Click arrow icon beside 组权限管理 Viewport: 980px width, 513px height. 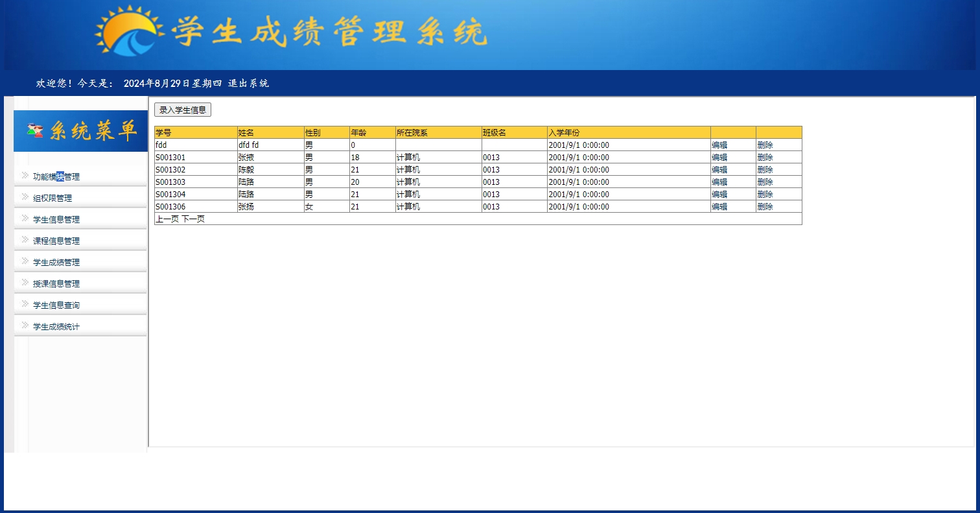point(25,197)
